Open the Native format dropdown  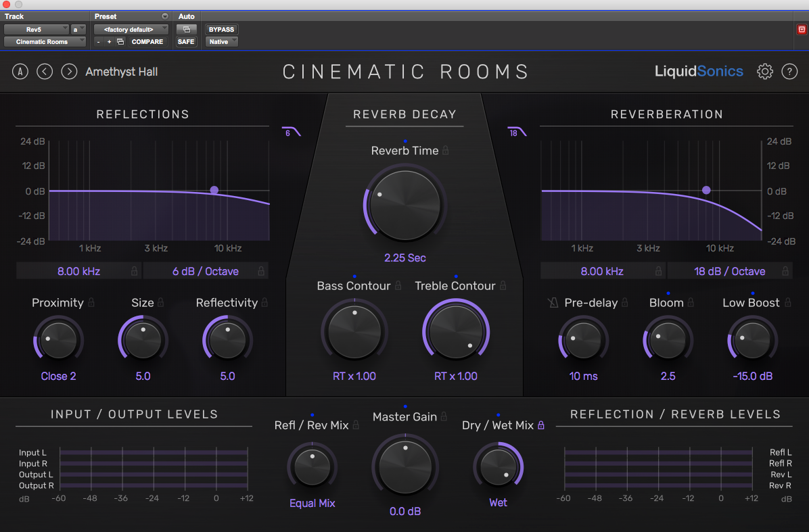[x=222, y=42]
